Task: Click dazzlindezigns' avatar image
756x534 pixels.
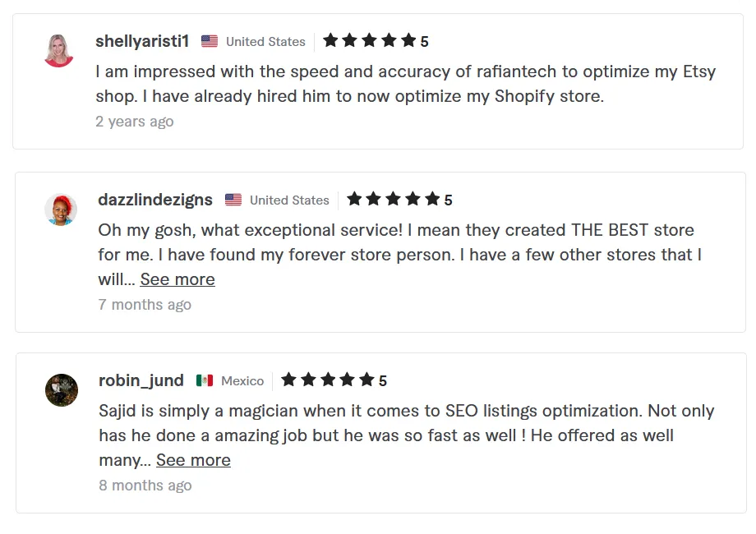Action: [61, 209]
